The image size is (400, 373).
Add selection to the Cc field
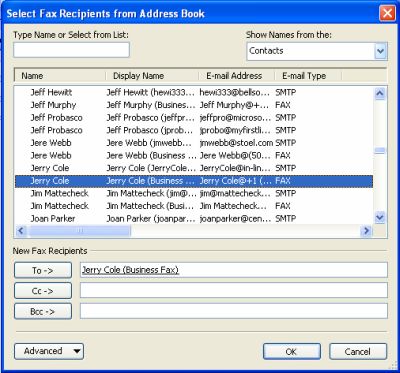coord(43,291)
